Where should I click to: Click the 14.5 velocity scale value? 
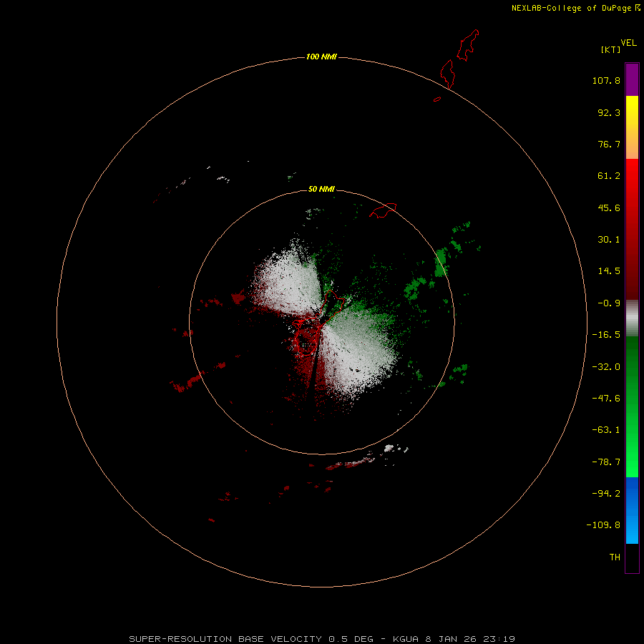pyautogui.click(x=609, y=271)
